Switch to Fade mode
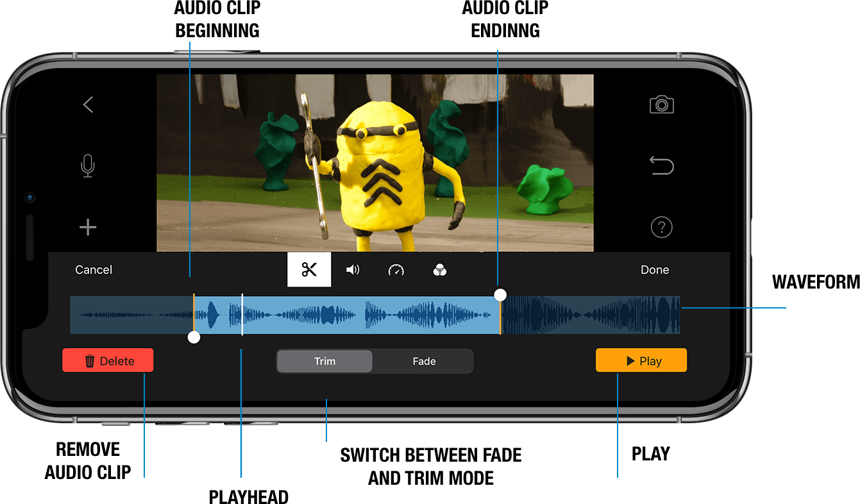This screenshot has width=860, height=504. 424,361
